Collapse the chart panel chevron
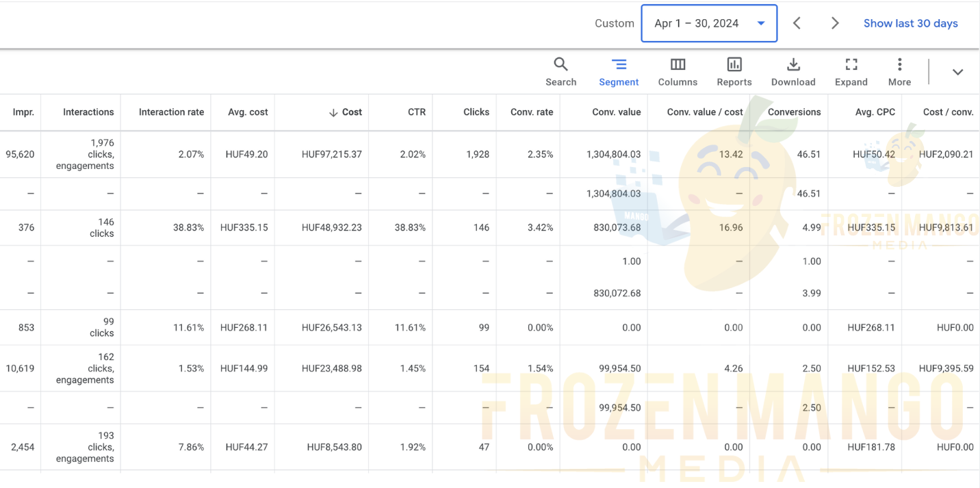The image size is (980, 488). pyautogui.click(x=957, y=72)
